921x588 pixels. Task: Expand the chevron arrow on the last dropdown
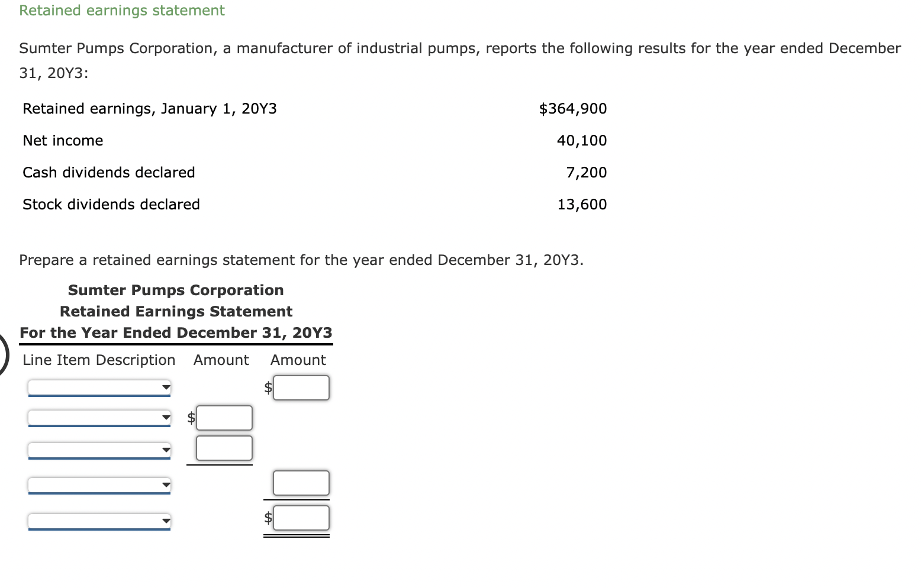166,521
